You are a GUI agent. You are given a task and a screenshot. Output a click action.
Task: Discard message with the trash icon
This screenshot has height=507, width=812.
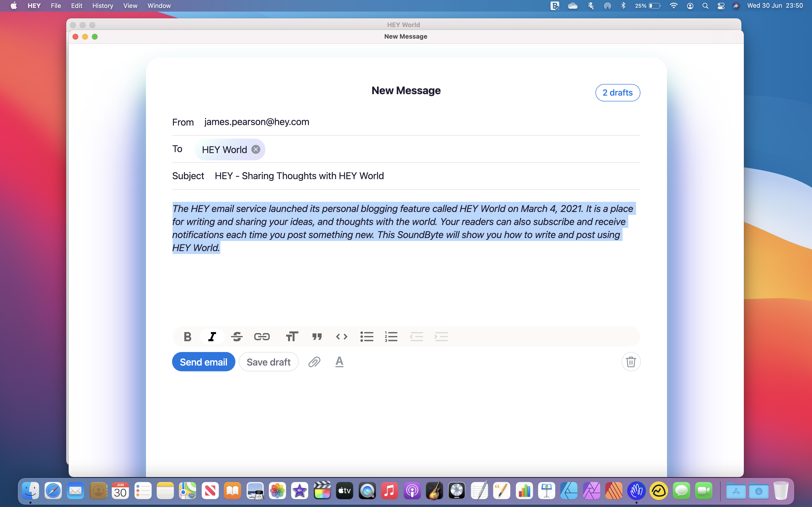(x=631, y=362)
